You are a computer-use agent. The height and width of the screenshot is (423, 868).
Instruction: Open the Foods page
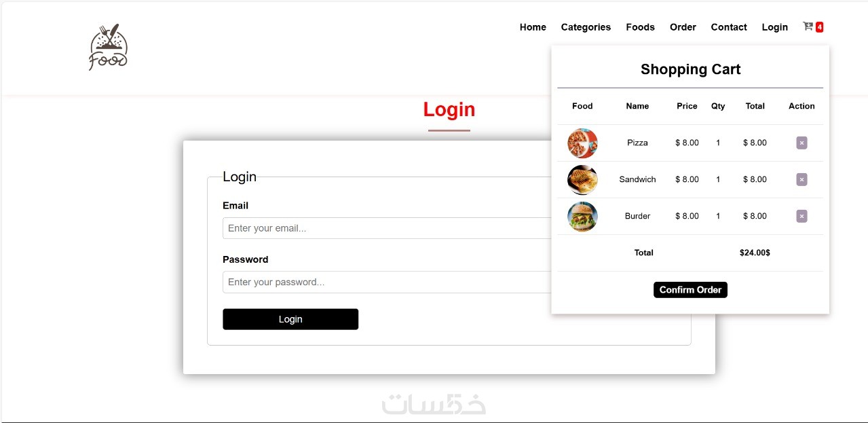click(640, 27)
